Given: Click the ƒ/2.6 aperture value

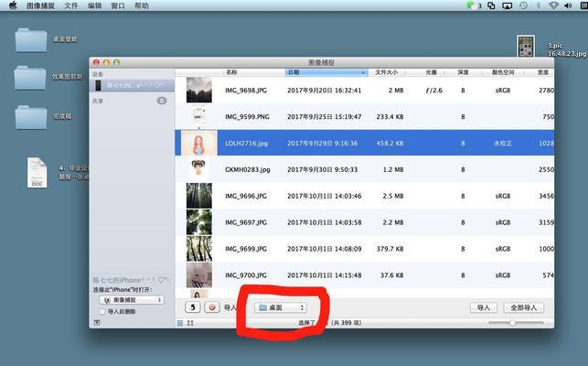Looking at the screenshot, I should pos(433,91).
